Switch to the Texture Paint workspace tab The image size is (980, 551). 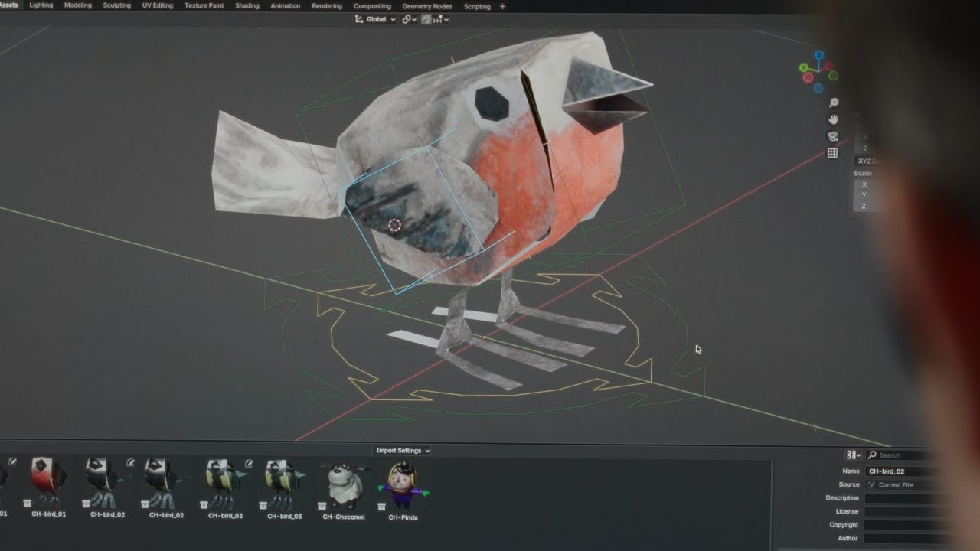[x=204, y=5]
